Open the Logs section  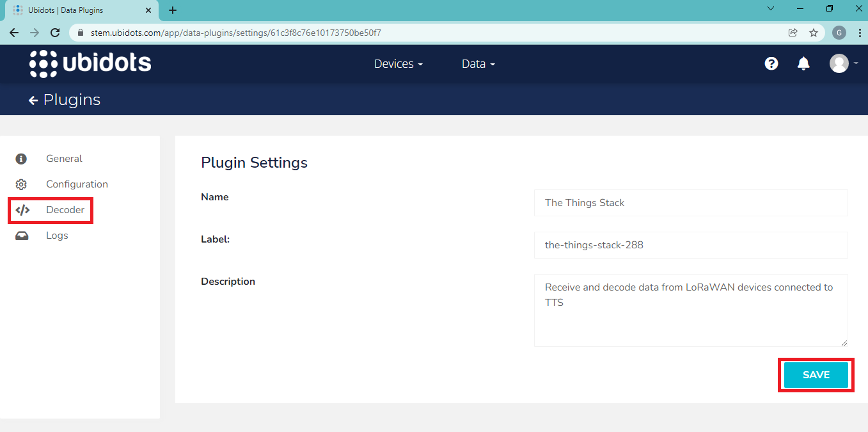click(x=57, y=236)
